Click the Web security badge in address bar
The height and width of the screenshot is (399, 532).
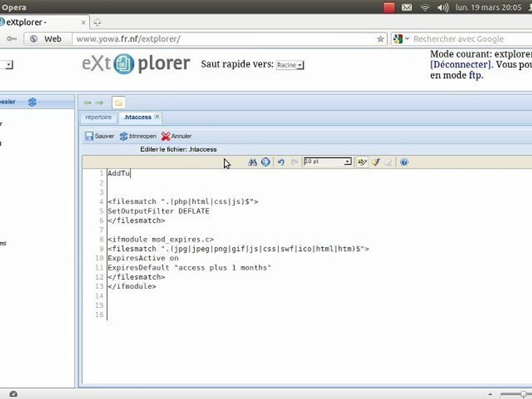tap(48, 39)
